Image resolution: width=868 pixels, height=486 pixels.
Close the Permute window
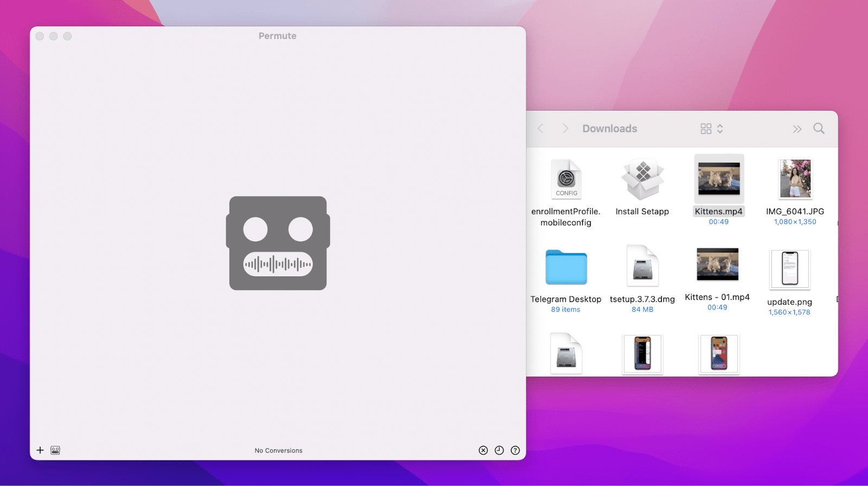[40, 36]
